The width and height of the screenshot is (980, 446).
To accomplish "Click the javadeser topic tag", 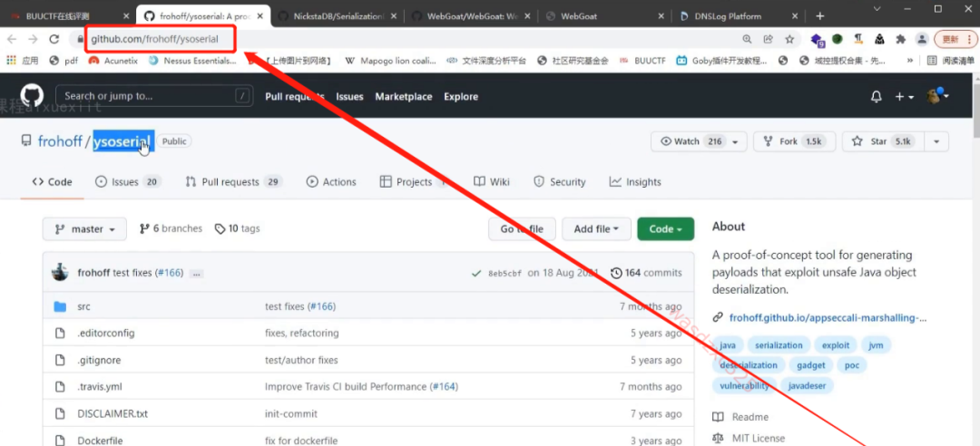I will [807, 386].
